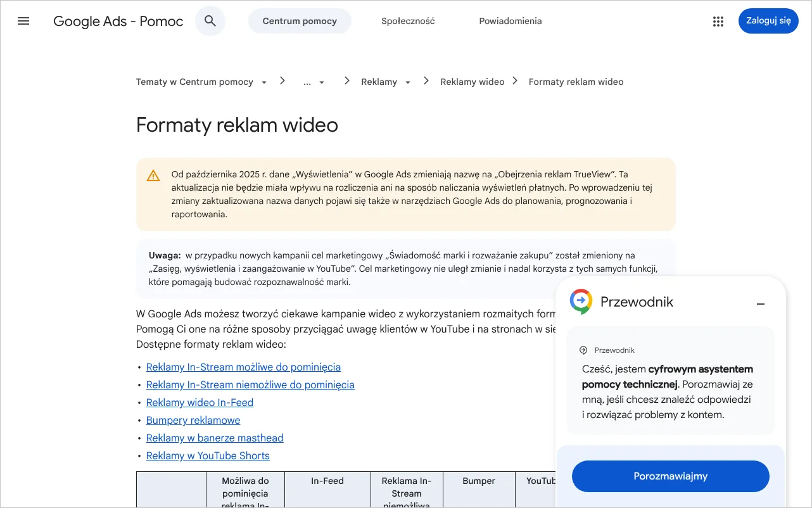This screenshot has height=508, width=812.
Task: Open the Reklamy w YouTube Shorts link
Action: click(x=208, y=456)
